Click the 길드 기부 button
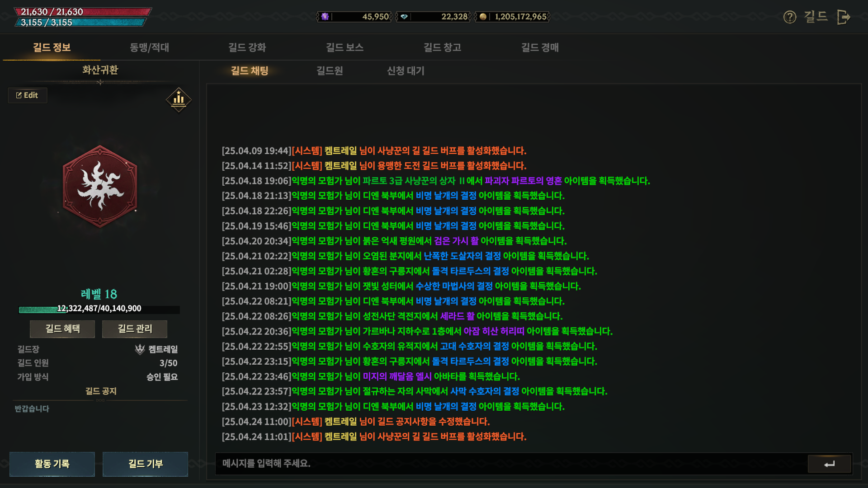This screenshot has width=868, height=488. (145, 464)
